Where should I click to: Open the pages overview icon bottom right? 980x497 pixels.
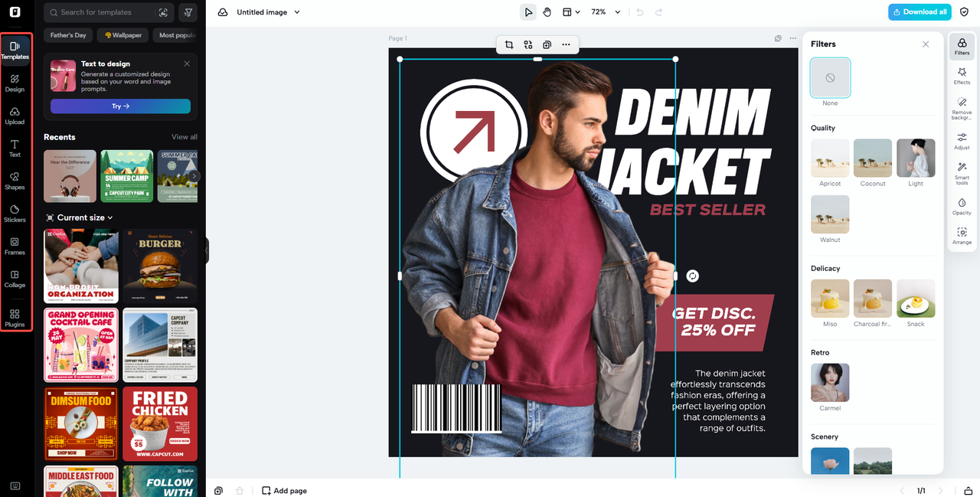[968, 491]
